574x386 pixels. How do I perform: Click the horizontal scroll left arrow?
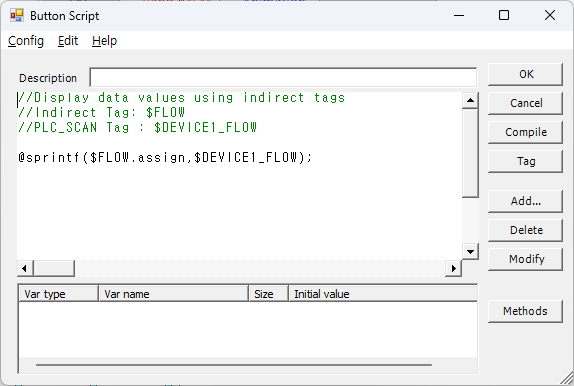pos(25,268)
